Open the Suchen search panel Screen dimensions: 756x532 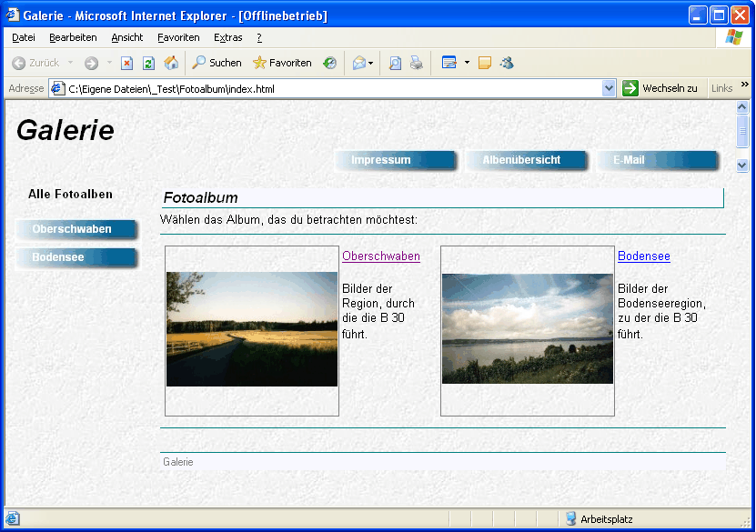[217, 63]
